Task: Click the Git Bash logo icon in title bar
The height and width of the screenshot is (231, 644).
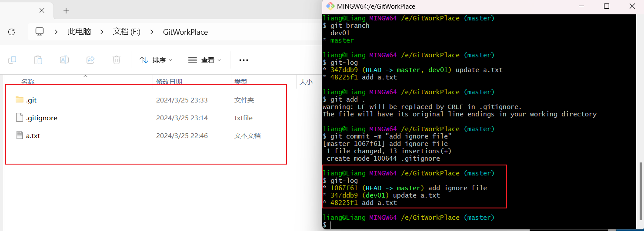Action: 330,6
